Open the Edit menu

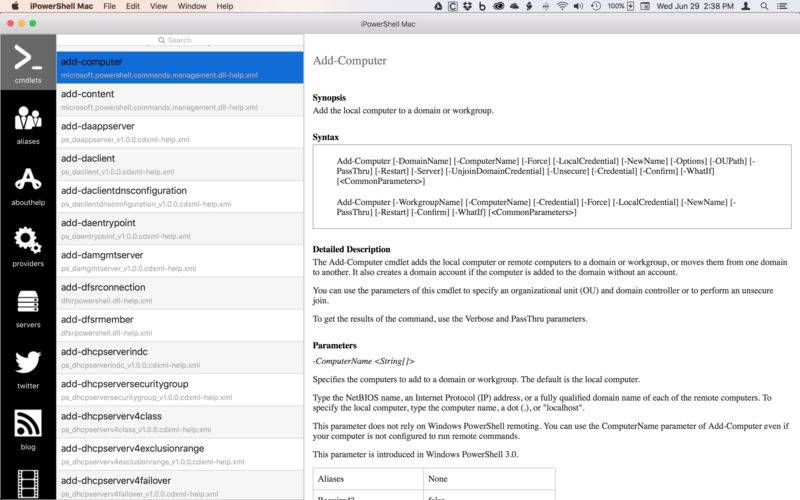coord(133,6)
